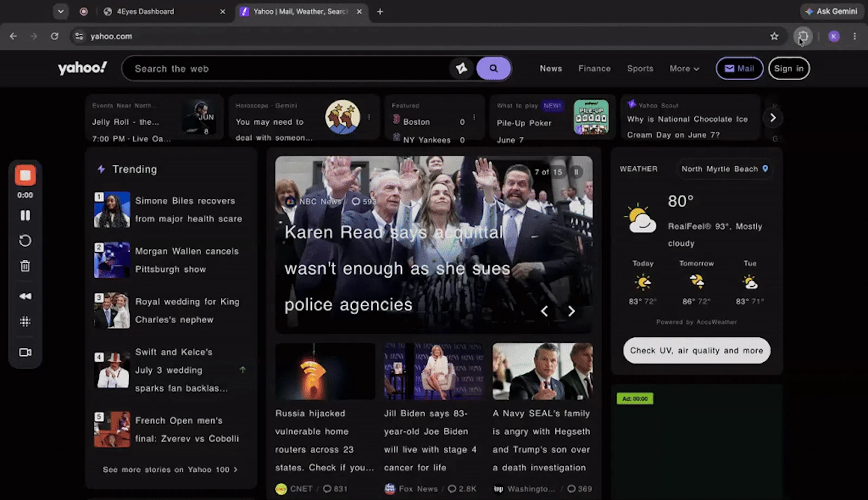Select the Yahoo Mail, Weather, Search tab
Image resolution: width=868 pixels, height=500 pixels.
pyautogui.click(x=300, y=11)
